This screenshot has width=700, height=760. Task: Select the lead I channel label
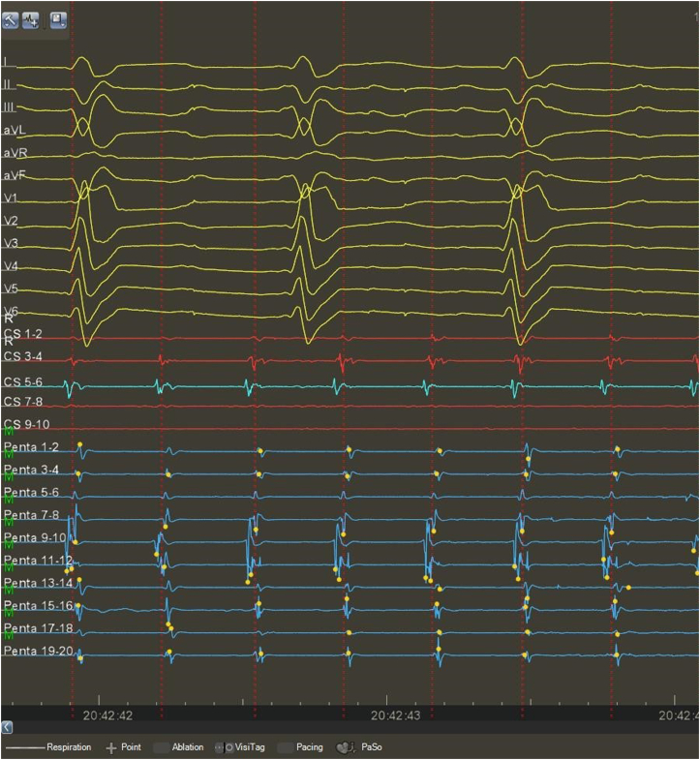pos(6,62)
